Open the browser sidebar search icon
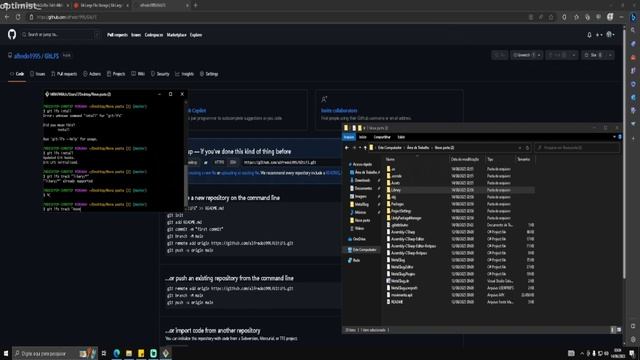Viewport: 640px width, 360px height. point(633,31)
